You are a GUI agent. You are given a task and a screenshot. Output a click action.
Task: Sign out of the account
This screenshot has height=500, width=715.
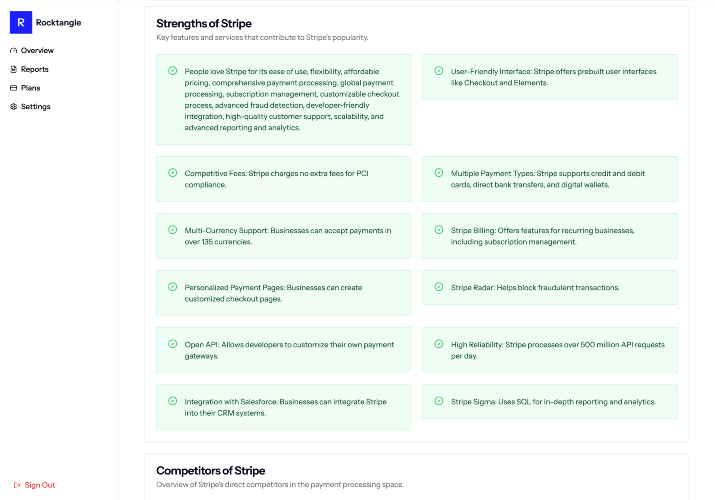(x=34, y=485)
